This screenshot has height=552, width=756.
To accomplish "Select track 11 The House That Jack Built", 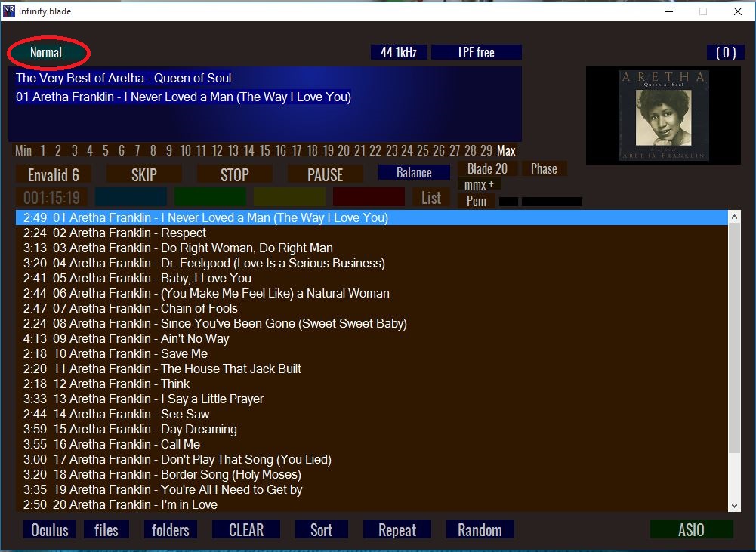I will (x=372, y=369).
